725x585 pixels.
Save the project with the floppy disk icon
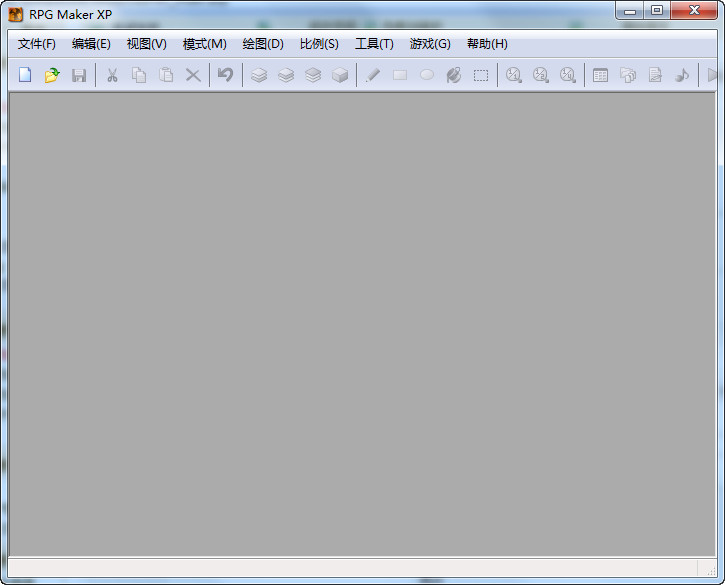[x=79, y=75]
